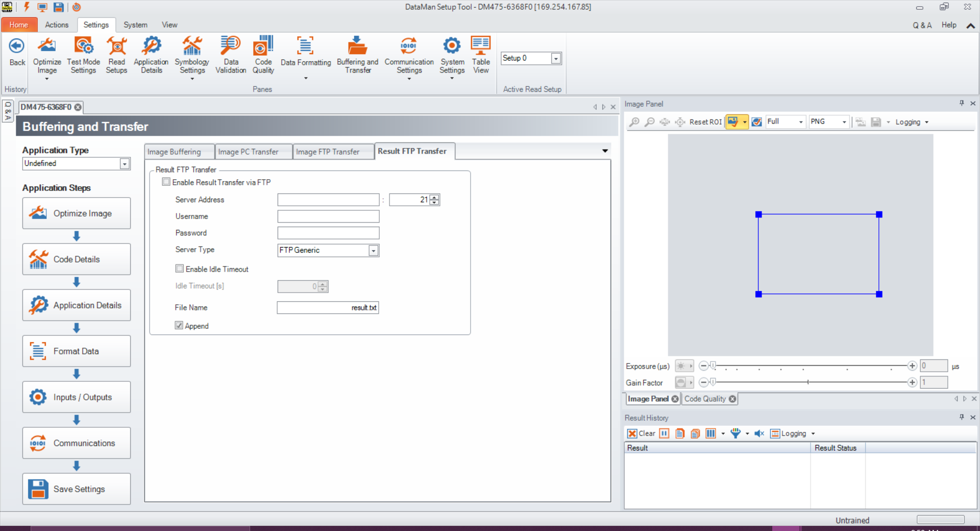Enable Result Transfer via FTP checkbox

point(166,182)
